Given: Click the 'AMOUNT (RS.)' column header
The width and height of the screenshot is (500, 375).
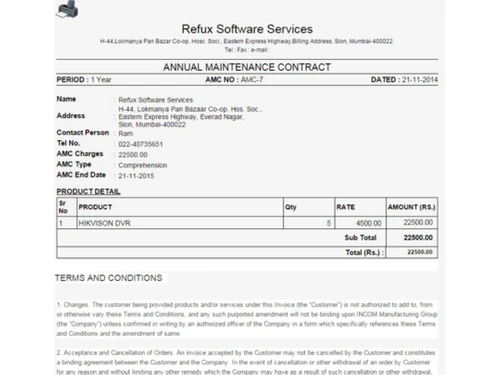Looking at the screenshot, I should (412, 207).
